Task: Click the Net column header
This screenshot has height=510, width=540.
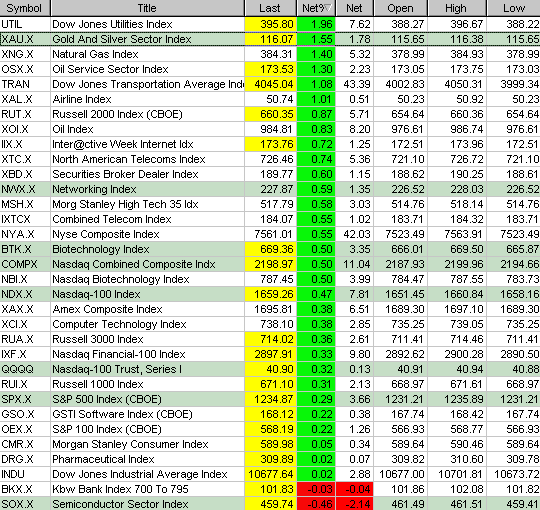Action: (354, 8)
